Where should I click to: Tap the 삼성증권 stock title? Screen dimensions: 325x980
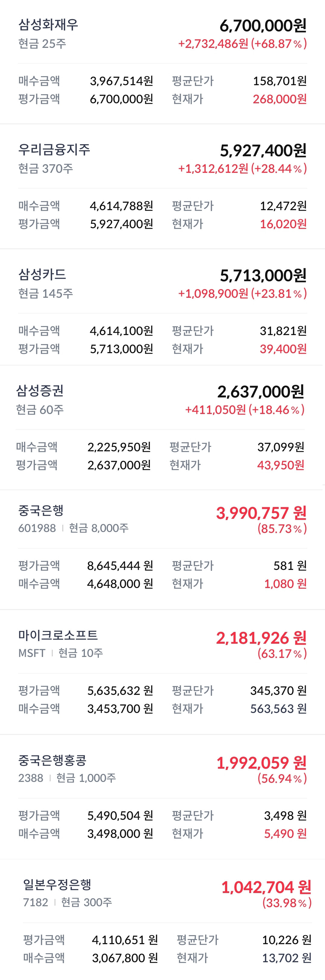pos(39,391)
